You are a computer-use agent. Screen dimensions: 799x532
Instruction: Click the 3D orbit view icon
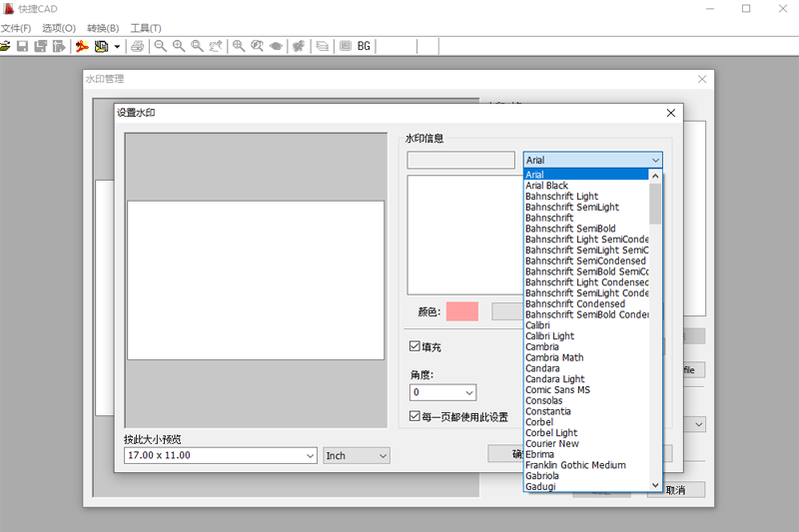276,46
